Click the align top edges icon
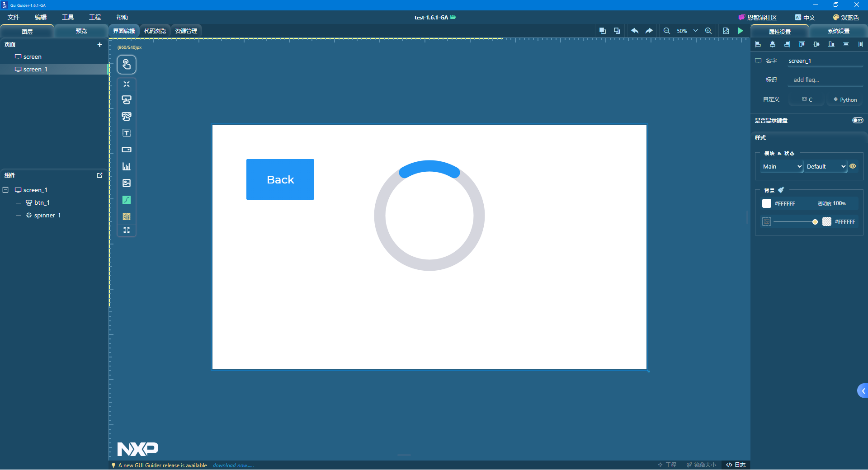The image size is (868, 470). coord(802,44)
